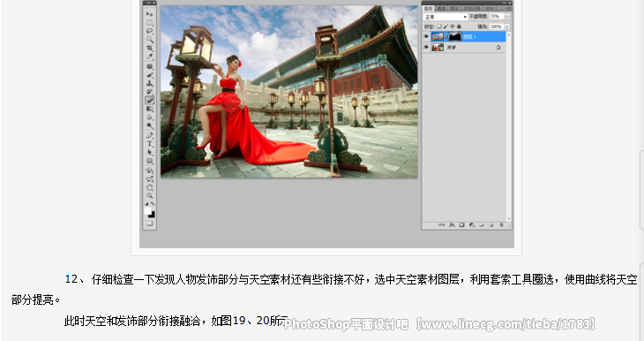Screen dimensions: 644x341
Task: Select the Clone Stamp tool
Action: coord(149,83)
